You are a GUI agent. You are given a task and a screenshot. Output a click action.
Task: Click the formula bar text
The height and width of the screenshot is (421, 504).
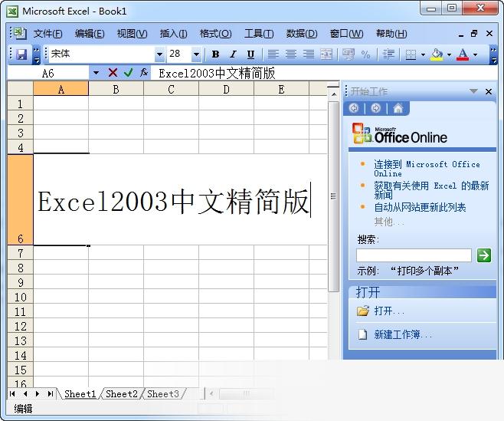pos(217,74)
